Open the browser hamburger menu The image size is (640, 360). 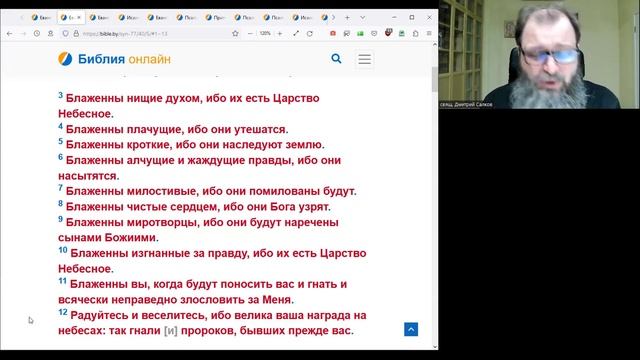[x=429, y=33]
